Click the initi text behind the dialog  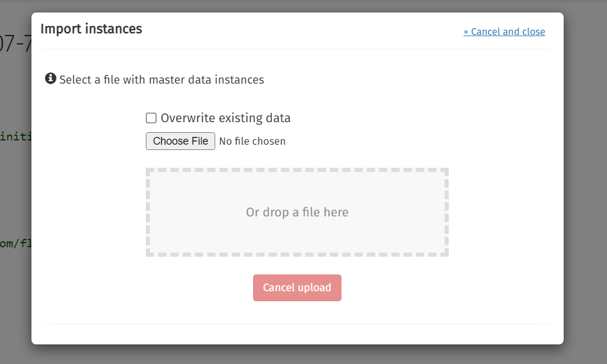click(x=15, y=136)
